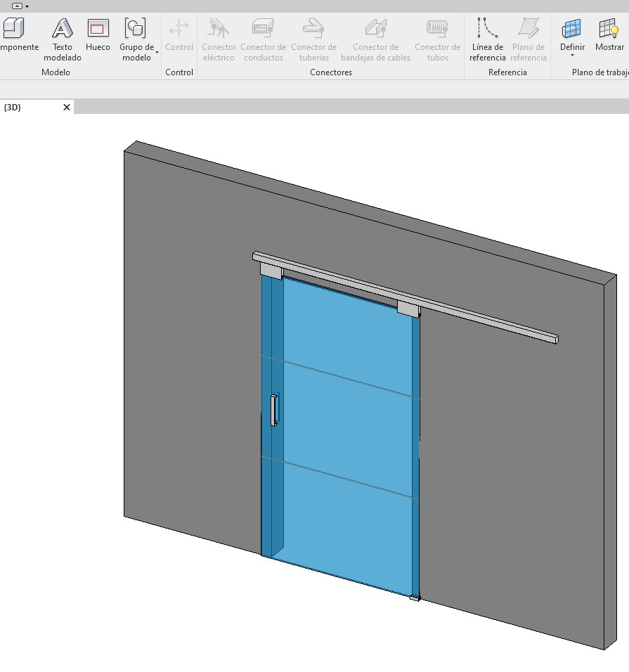629x672 pixels.
Task: Select the door handle in 3D view
Action: [x=274, y=410]
